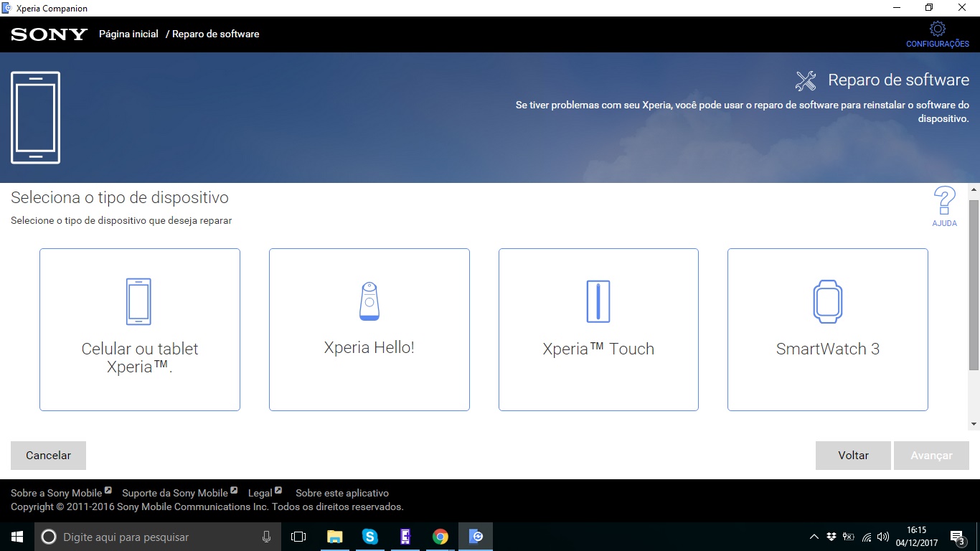Click the Reparo de software wrench icon

coord(806,80)
